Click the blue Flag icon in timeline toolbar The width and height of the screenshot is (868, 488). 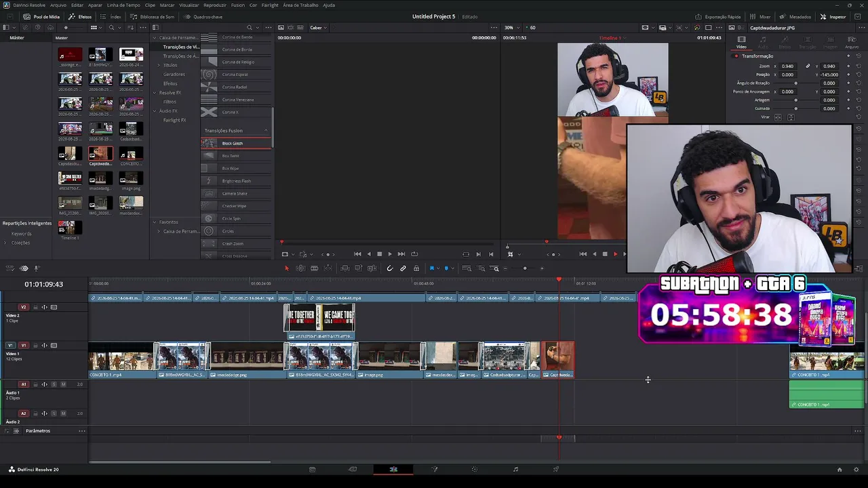431,268
